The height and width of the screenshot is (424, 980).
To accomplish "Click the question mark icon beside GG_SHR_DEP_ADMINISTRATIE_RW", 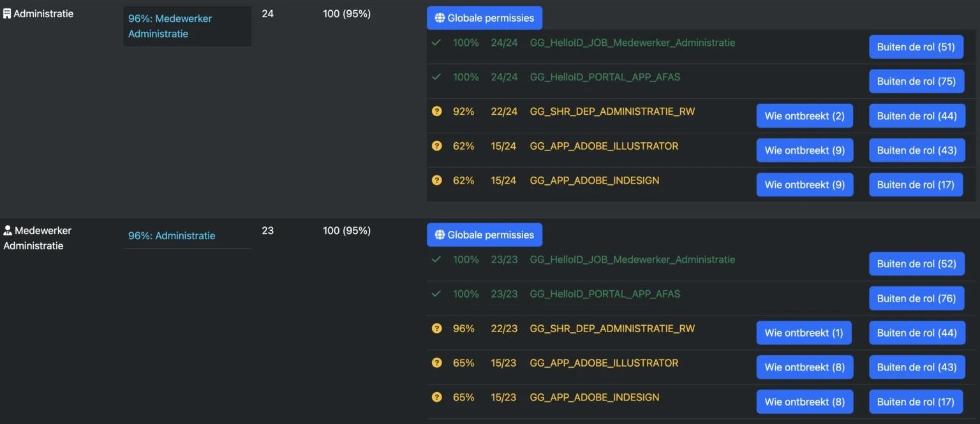I will pos(436,111).
